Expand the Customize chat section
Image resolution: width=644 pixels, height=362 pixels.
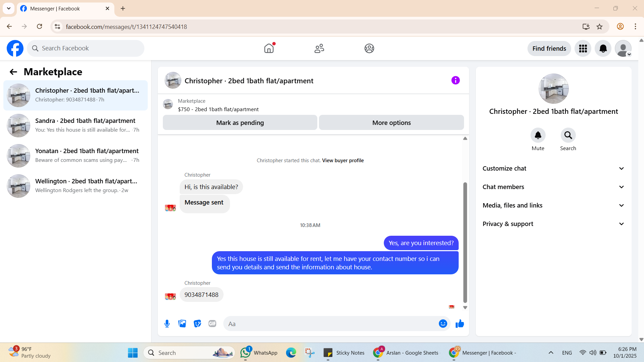pos(553,169)
